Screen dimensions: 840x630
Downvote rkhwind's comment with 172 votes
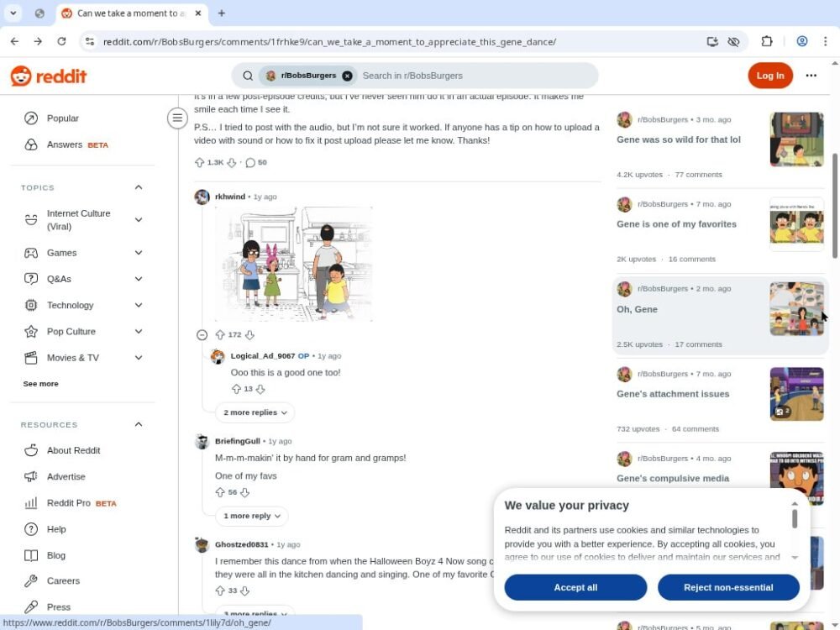coord(249,334)
